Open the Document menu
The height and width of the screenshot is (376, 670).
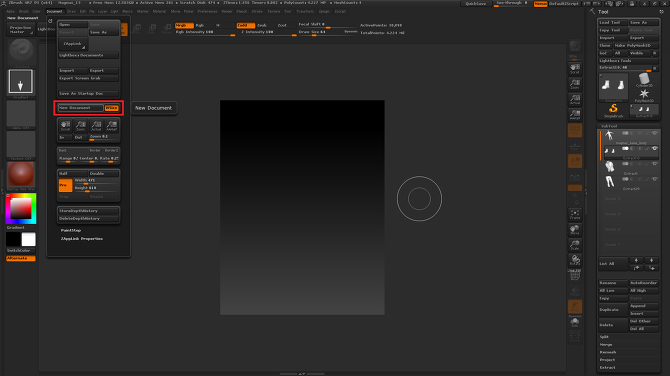coord(54,12)
